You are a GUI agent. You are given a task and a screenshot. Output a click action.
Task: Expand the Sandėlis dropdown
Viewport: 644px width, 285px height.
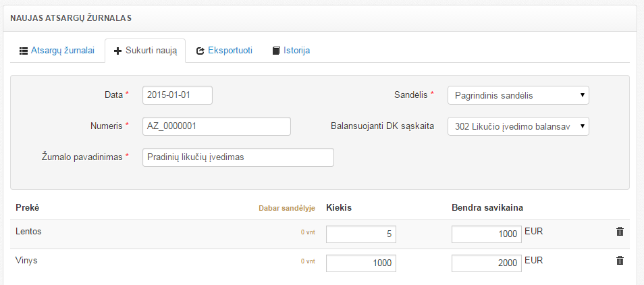(x=518, y=95)
